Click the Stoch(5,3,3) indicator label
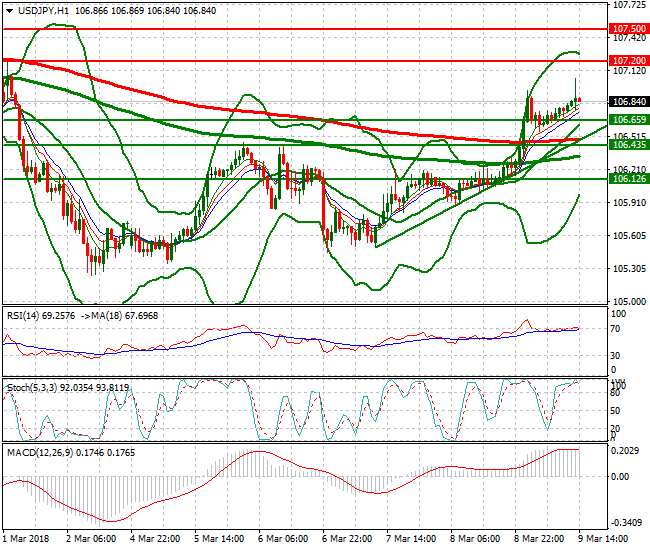Viewport: 650px width, 550px height. click(x=30, y=387)
